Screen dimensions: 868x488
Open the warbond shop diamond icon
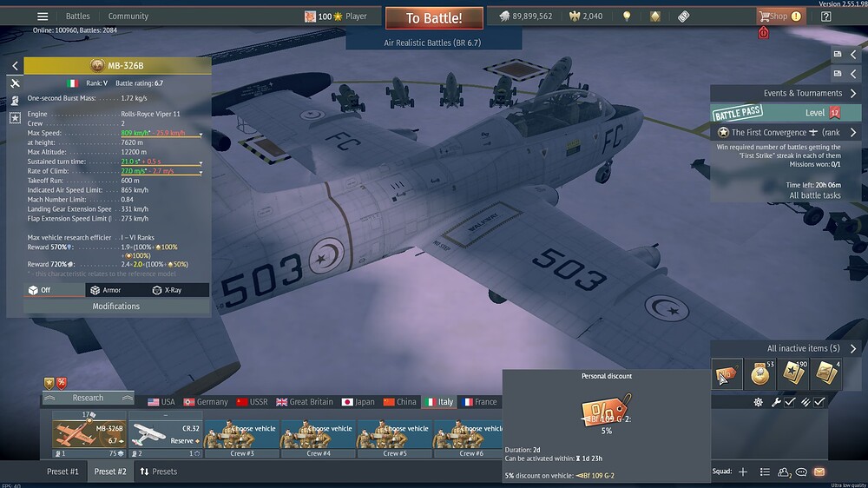pos(655,16)
